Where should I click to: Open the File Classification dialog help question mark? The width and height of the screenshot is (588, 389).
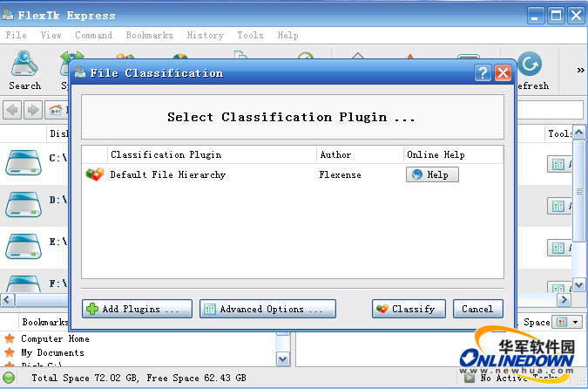(483, 73)
